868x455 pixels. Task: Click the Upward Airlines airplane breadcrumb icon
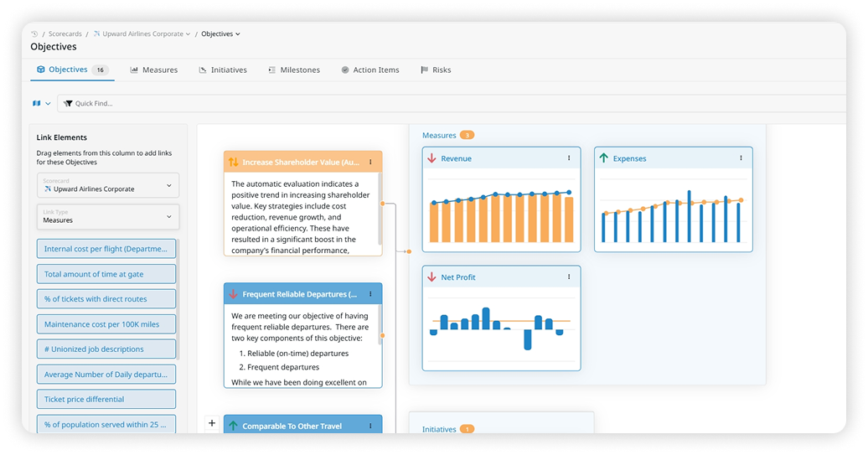point(97,34)
